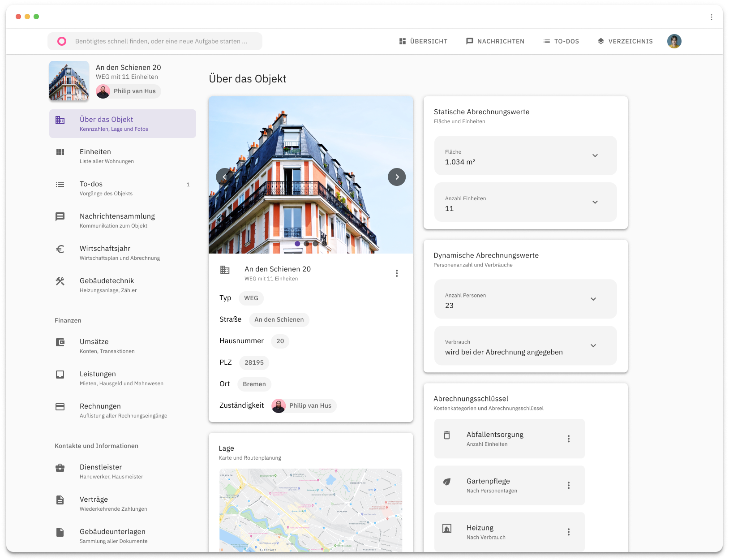Screen dimensions: 729x560
Task: Open options menu next to An den Schienen 20
Action: 397,273
